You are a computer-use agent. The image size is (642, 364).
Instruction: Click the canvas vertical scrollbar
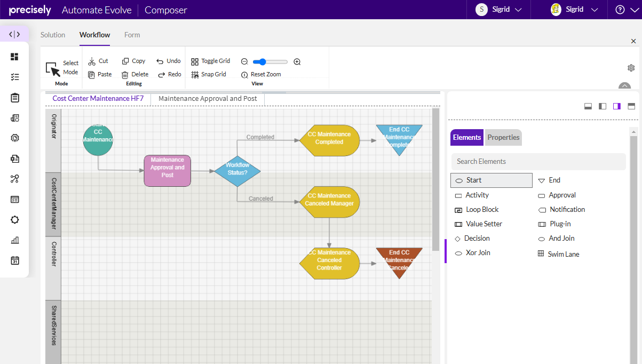(x=435, y=179)
